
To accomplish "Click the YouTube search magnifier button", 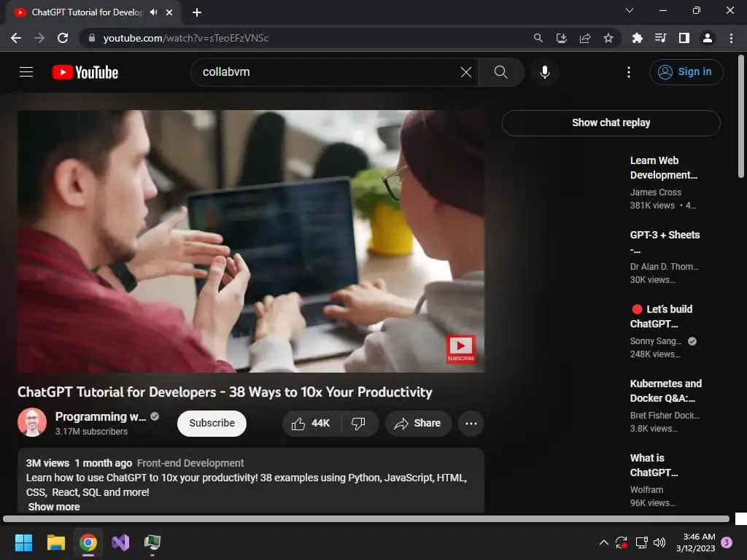I will (x=500, y=72).
